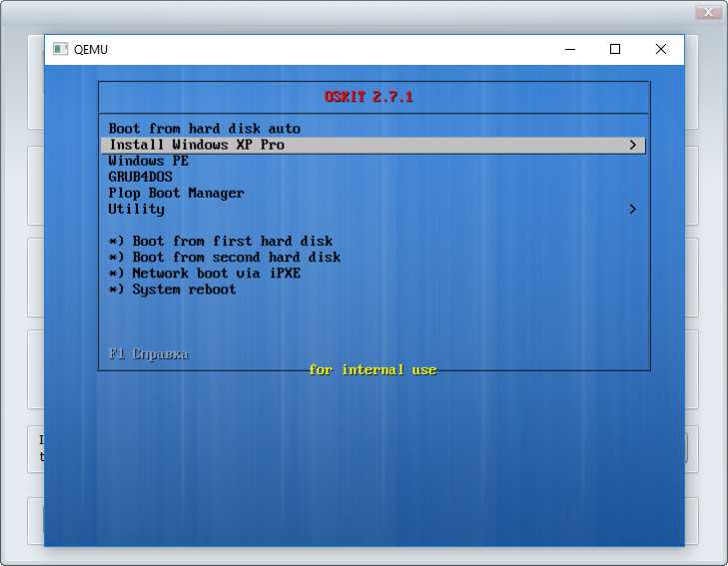The height and width of the screenshot is (566, 728).
Task: Click the QEMU title bar text
Action: pos(91,49)
